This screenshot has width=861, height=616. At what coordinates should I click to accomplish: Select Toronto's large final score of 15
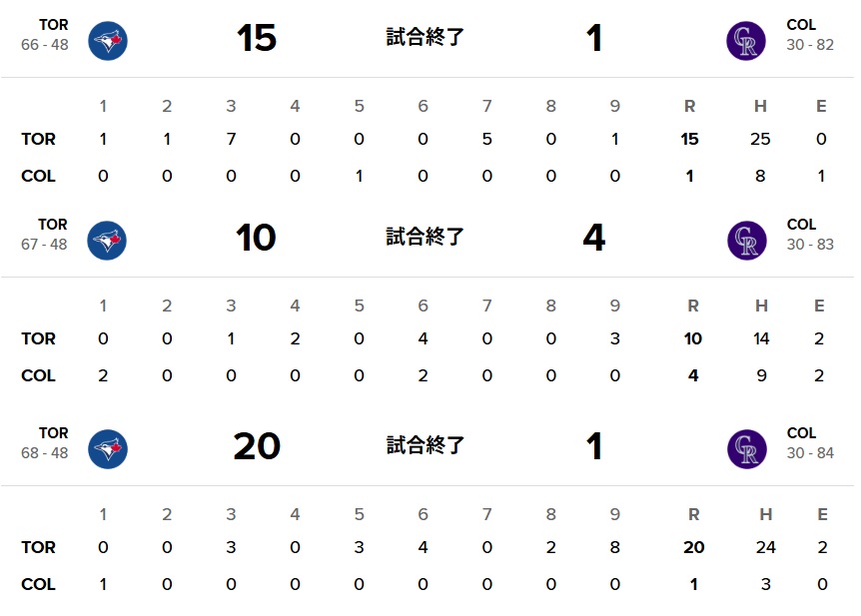(257, 39)
